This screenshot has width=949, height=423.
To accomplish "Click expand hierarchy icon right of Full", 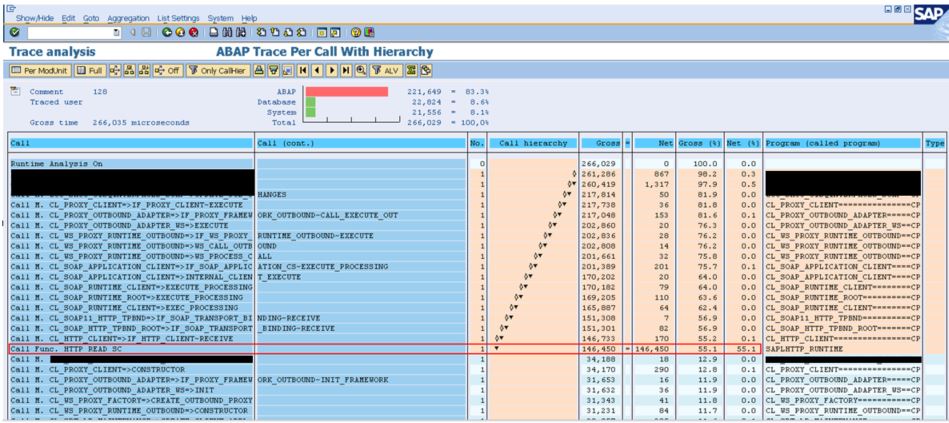I will pos(115,71).
